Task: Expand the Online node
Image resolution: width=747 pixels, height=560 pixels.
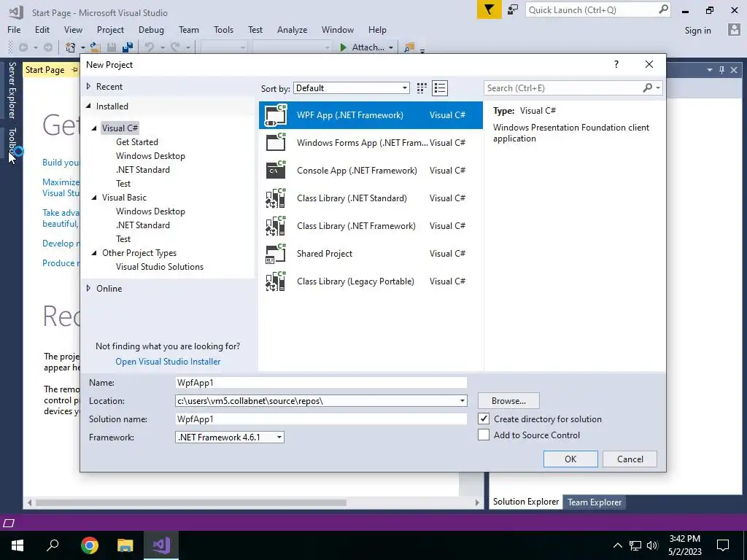Action: click(88, 288)
